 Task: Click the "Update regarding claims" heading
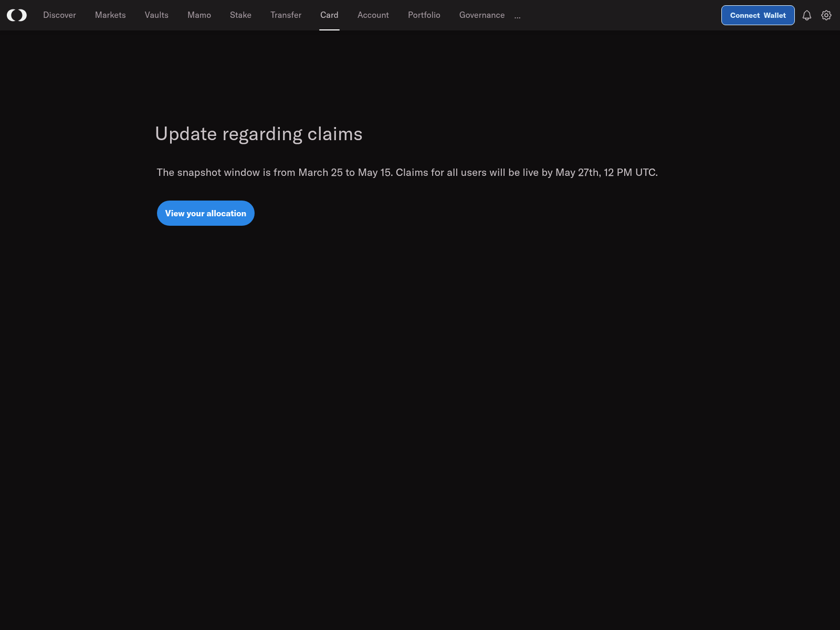tap(258, 134)
